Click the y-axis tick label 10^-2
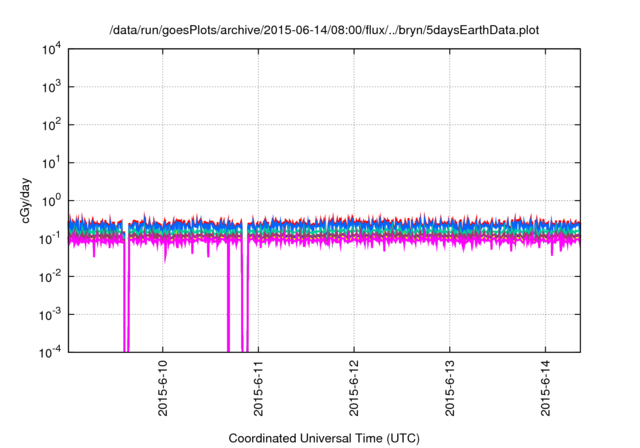Viewport: 640px width, 448px height. [x=50, y=277]
